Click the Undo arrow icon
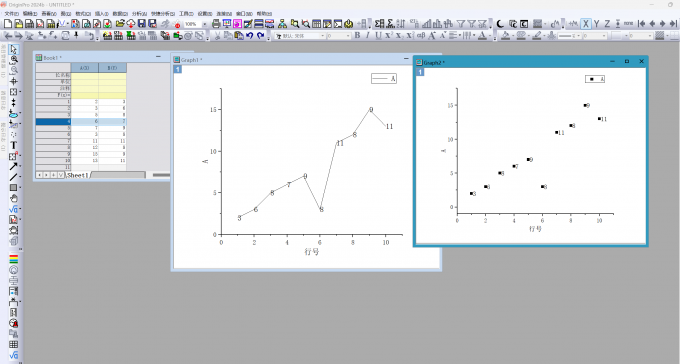Viewport: 680px width, 364px height. click(249, 36)
